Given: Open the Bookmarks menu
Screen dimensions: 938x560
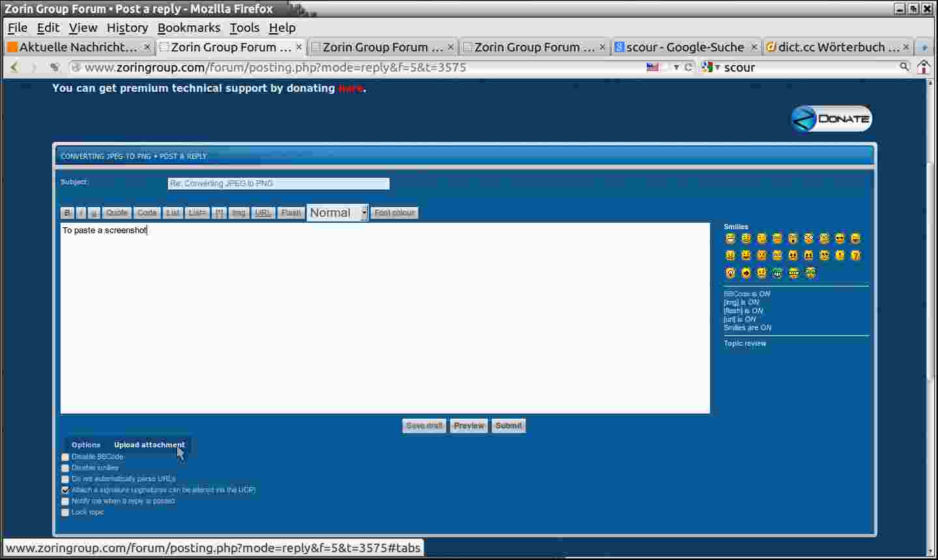Looking at the screenshot, I should tap(189, 27).
